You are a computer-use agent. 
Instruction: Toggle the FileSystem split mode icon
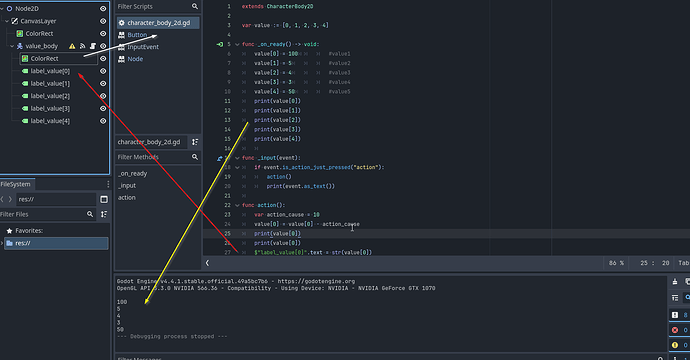(104, 199)
